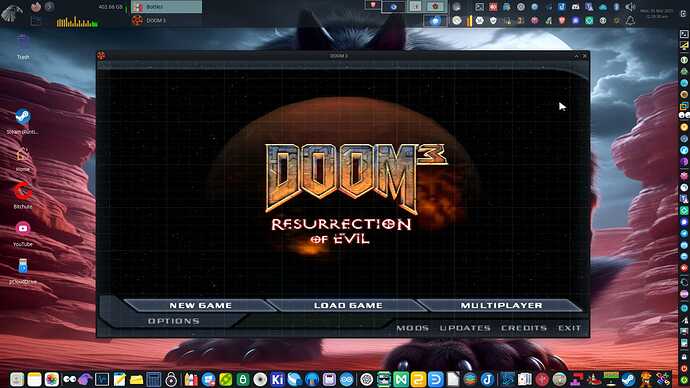
Task: Open the Mods list
Action: [x=412, y=328]
